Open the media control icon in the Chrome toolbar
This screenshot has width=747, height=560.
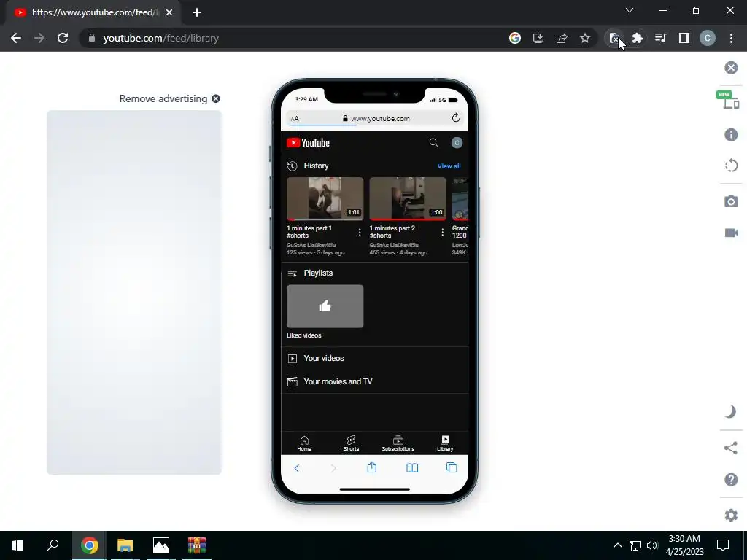click(x=660, y=38)
